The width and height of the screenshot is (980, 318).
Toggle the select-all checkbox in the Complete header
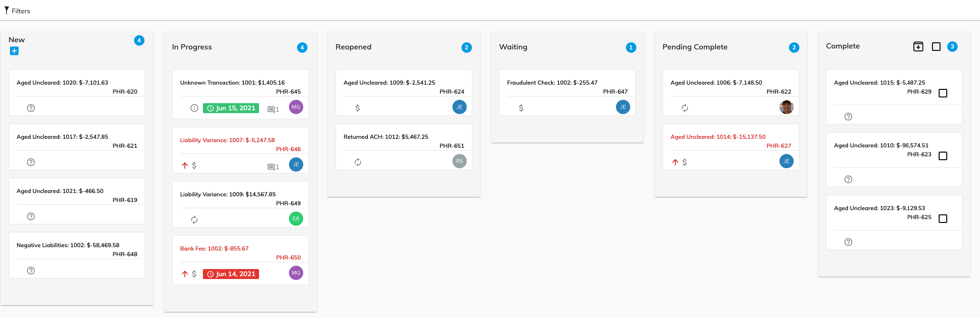pos(936,47)
